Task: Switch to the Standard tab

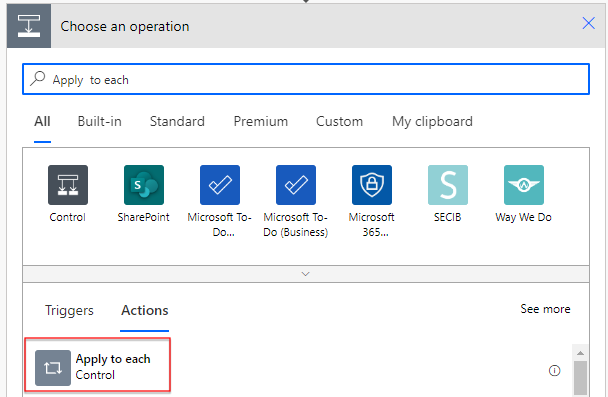Action: (177, 121)
